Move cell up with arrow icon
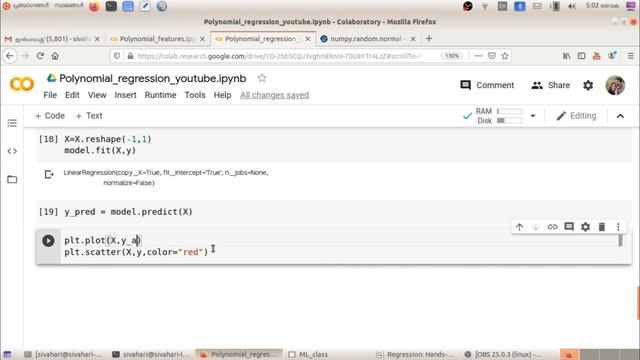The image size is (640, 360). tap(519, 227)
